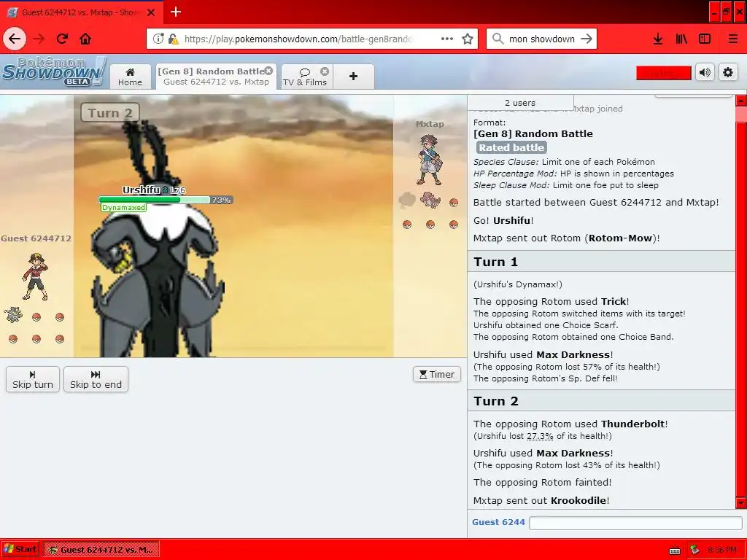Image resolution: width=747 pixels, height=560 pixels.
Task: Click the chat log scrollbar up arrow
Action: click(741, 101)
